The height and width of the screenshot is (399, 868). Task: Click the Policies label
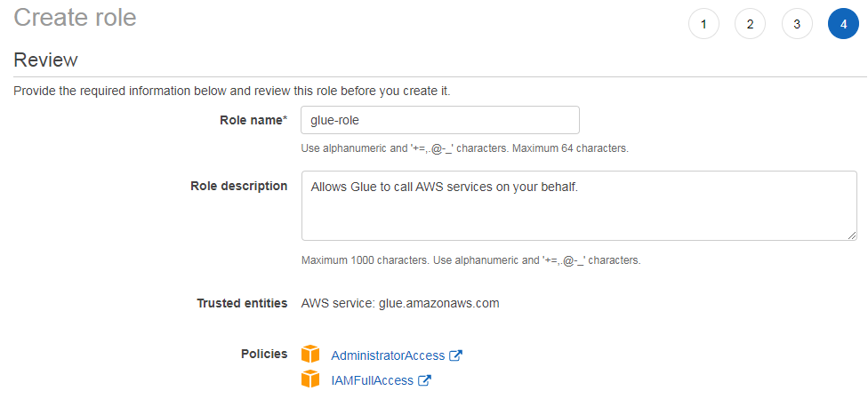click(x=264, y=354)
